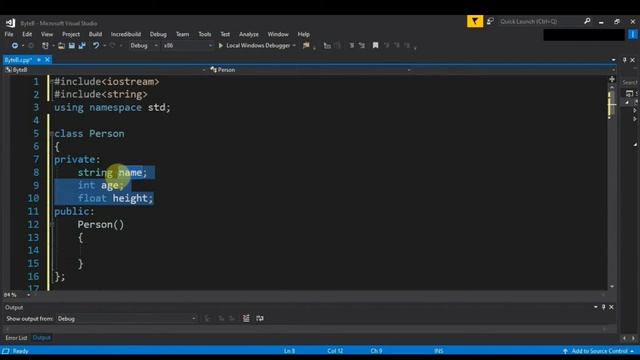Collapse the #include region at line 1
This screenshot has height=360, width=640.
tap(51, 82)
